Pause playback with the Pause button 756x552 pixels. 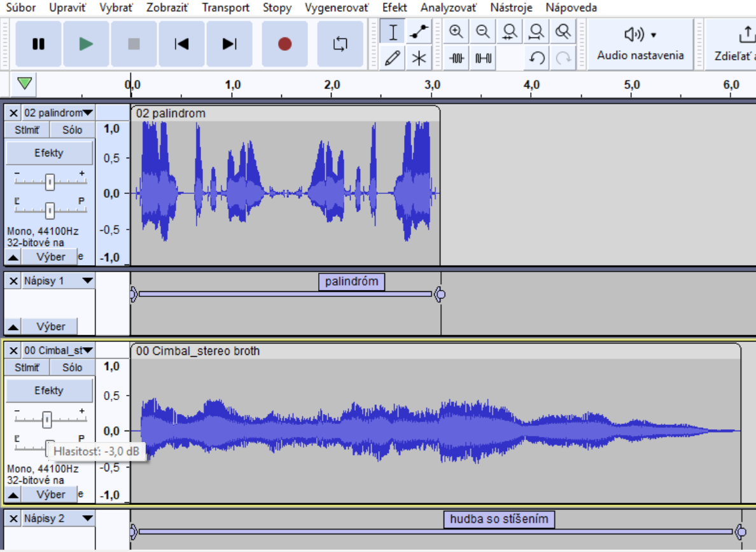(x=38, y=44)
